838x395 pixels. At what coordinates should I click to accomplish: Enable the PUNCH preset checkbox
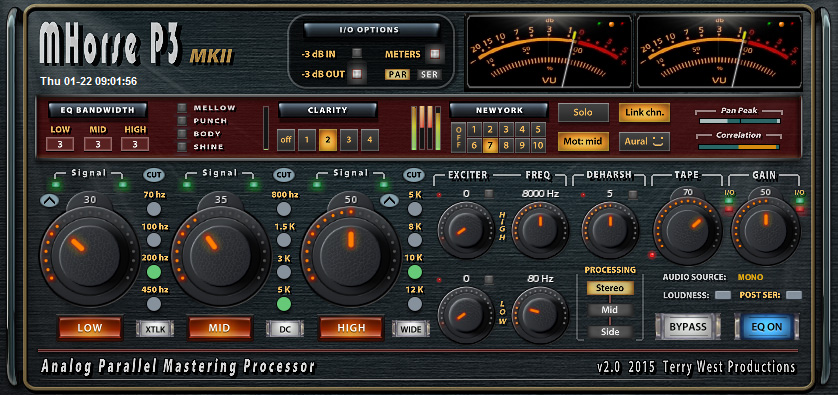tap(182, 121)
